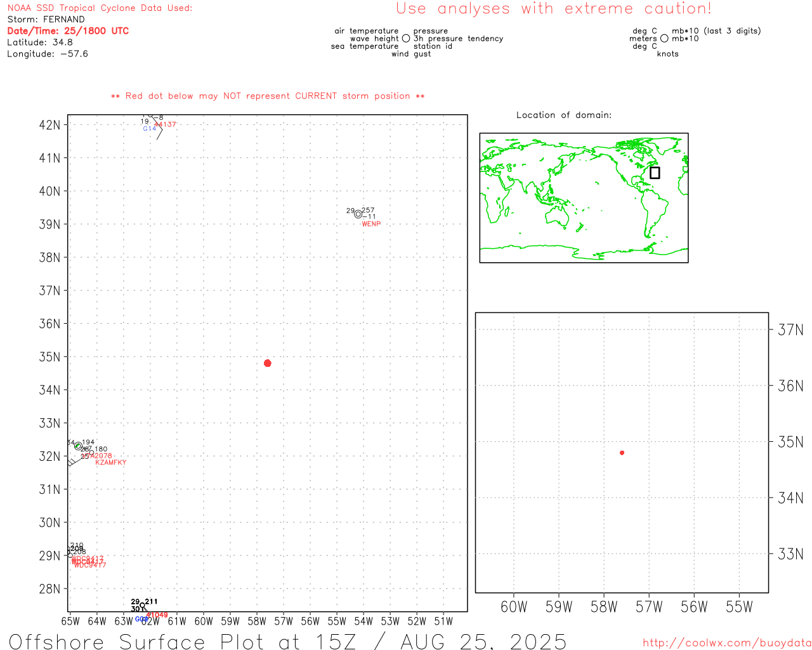Click the 65W longitude axis label
This screenshot has height=650, width=812.
click(x=70, y=621)
